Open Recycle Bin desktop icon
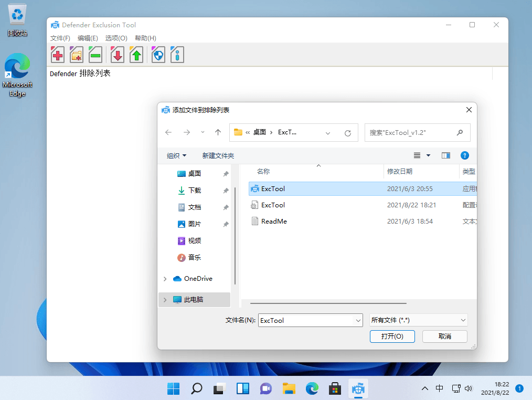This screenshot has width=532, height=400. click(x=17, y=20)
